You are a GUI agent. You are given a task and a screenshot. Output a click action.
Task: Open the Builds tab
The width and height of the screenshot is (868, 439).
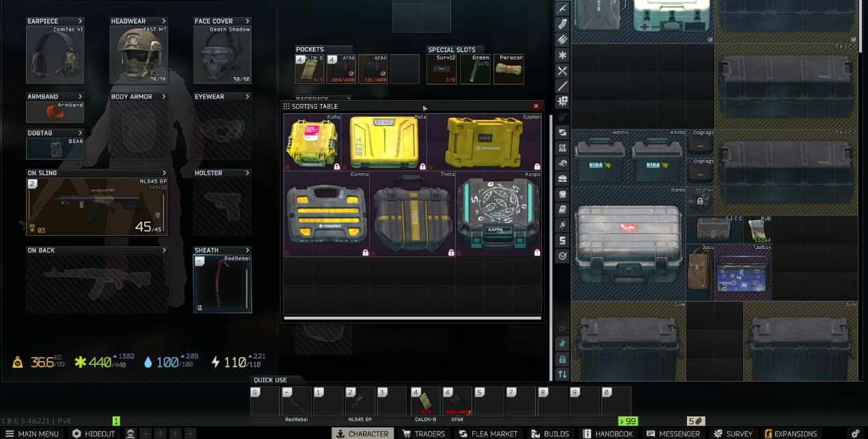(x=550, y=434)
